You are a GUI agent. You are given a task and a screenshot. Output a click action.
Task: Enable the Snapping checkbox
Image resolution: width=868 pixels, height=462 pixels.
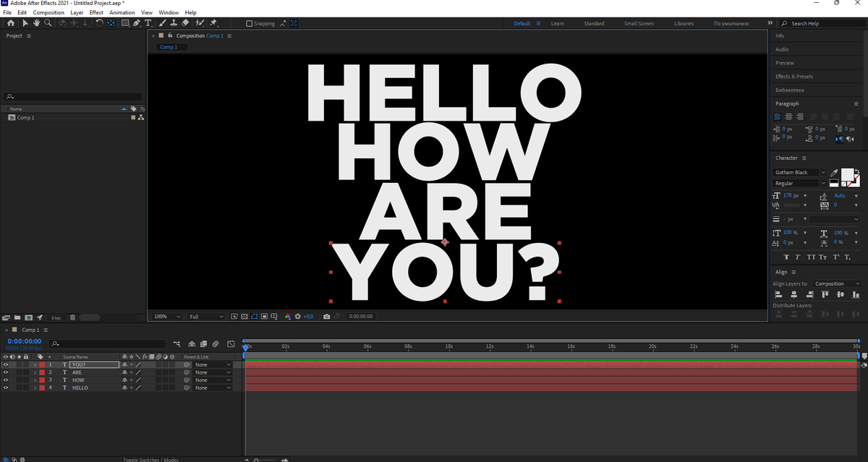250,23
